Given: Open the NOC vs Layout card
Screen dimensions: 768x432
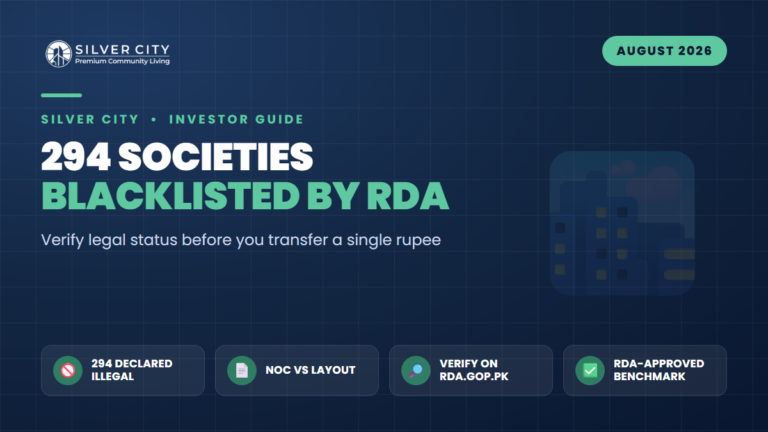Looking at the screenshot, I should coord(297,370).
